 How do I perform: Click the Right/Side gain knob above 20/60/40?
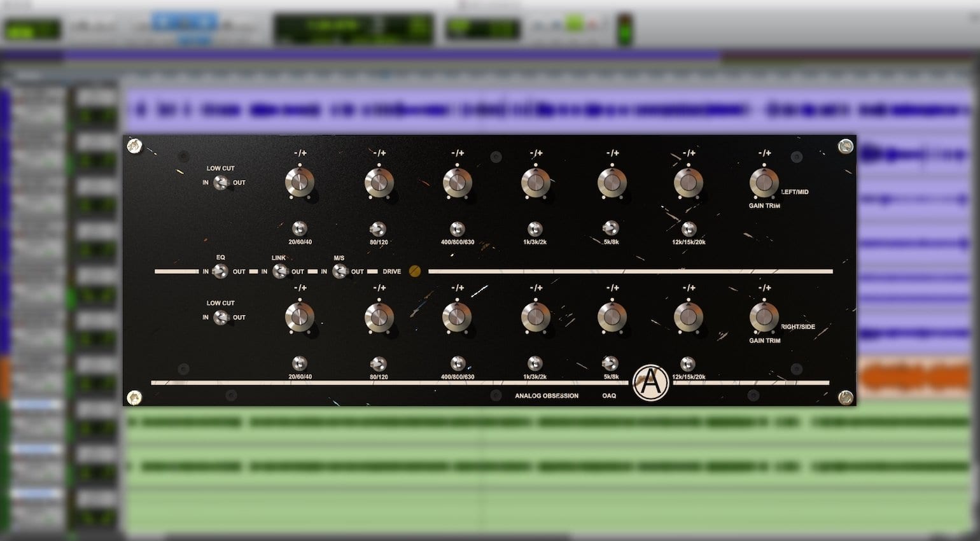point(300,317)
